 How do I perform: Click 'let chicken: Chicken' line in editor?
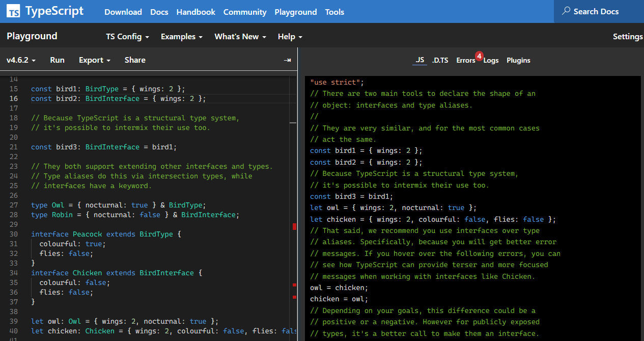(x=164, y=331)
